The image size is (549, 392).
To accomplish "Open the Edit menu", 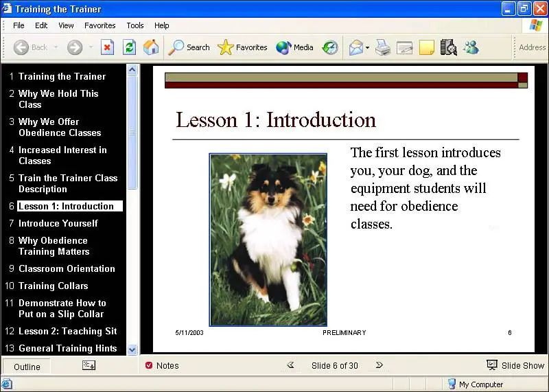I will (41, 25).
